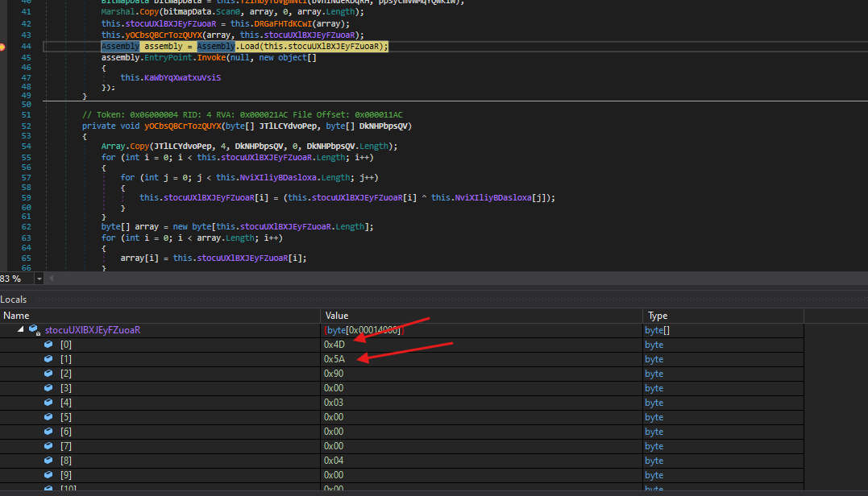Screen dimensions: 868x496
Task: Click the field icon of row [1]
Action: click(48, 359)
